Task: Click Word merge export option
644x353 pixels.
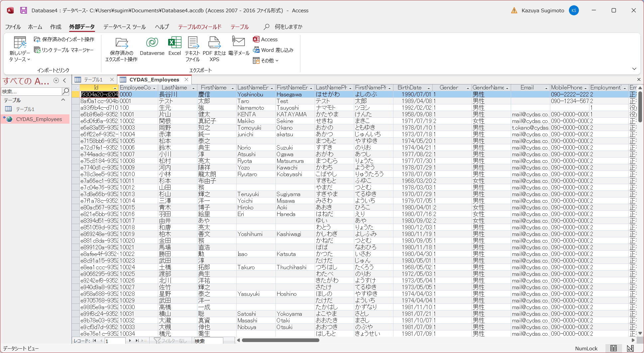Action: 273,50
